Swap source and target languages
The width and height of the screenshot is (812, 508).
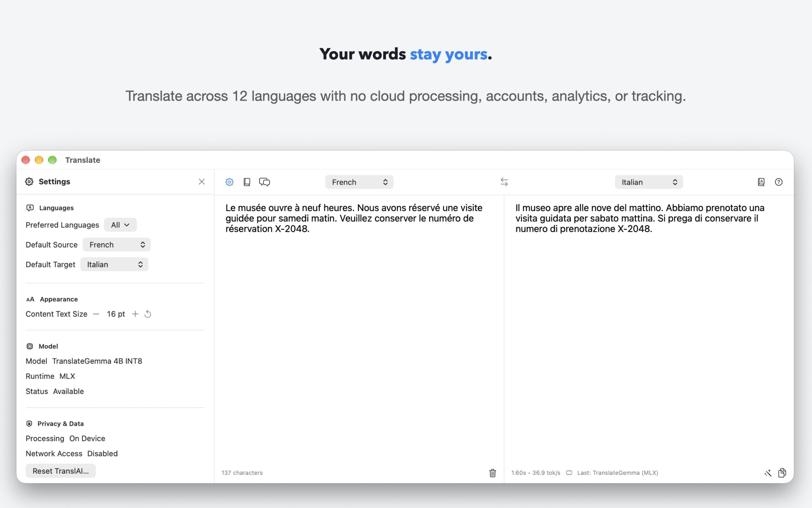click(x=504, y=182)
